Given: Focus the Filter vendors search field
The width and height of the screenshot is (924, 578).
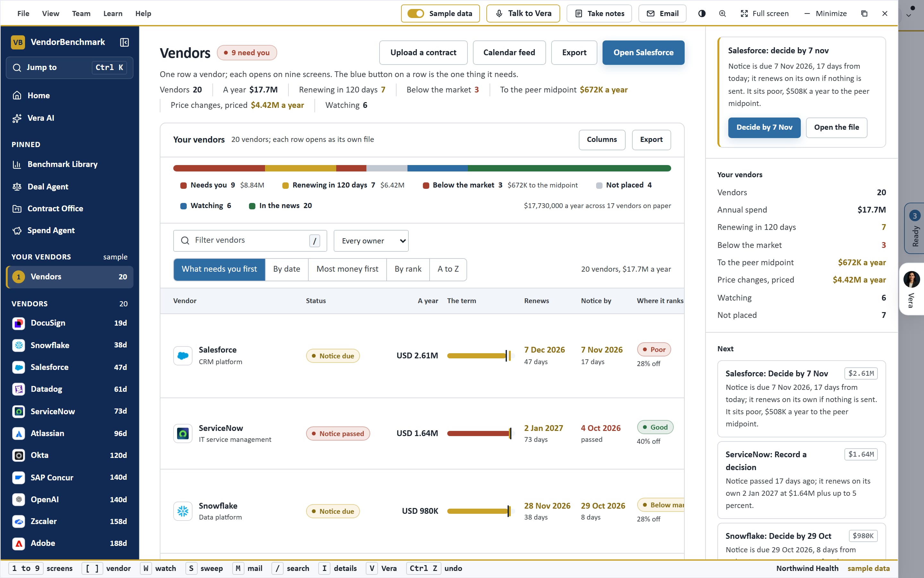Looking at the screenshot, I should coord(250,241).
